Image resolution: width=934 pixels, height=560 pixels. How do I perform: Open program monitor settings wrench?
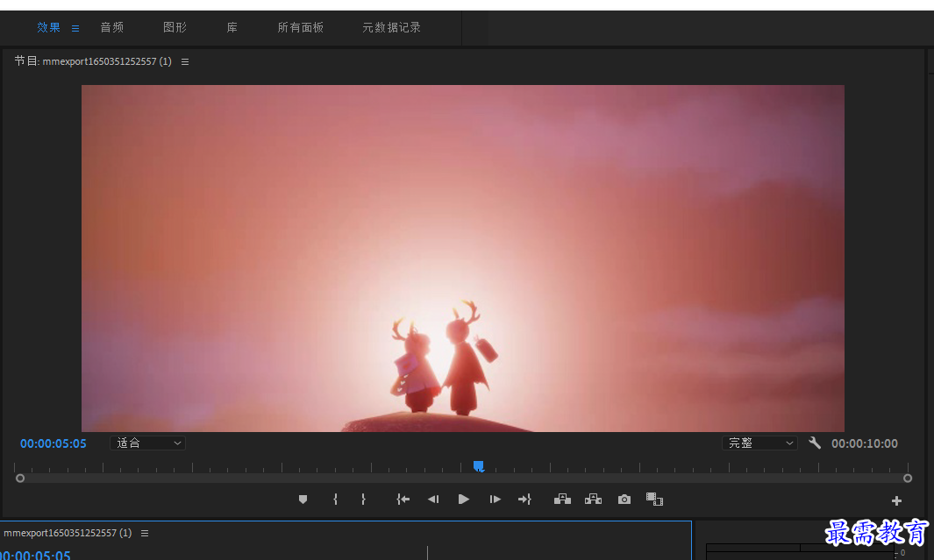click(x=815, y=443)
